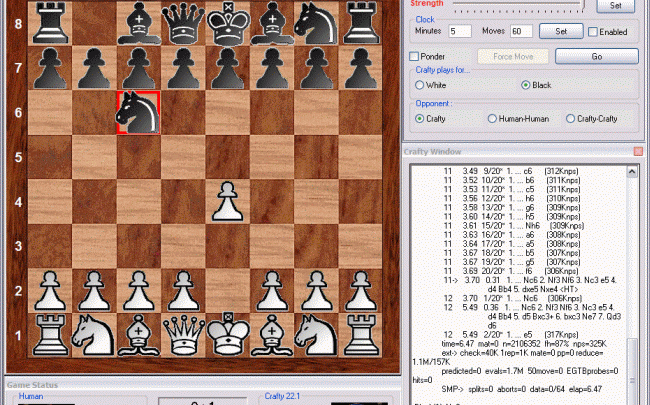Click the white pawn on e4
The width and height of the screenshot is (650, 405).
click(x=228, y=202)
